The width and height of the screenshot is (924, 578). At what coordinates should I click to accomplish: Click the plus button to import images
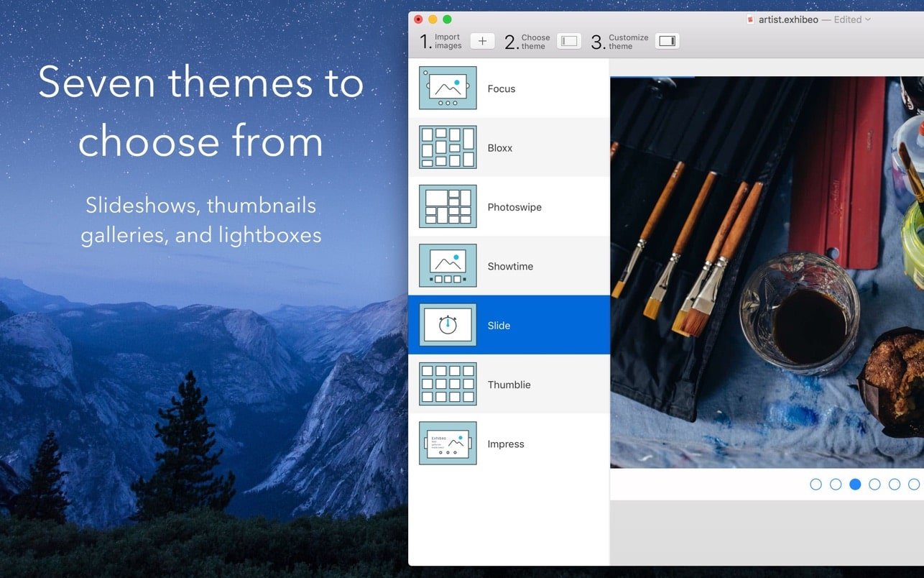pyautogui.click(x=482, y=41)
